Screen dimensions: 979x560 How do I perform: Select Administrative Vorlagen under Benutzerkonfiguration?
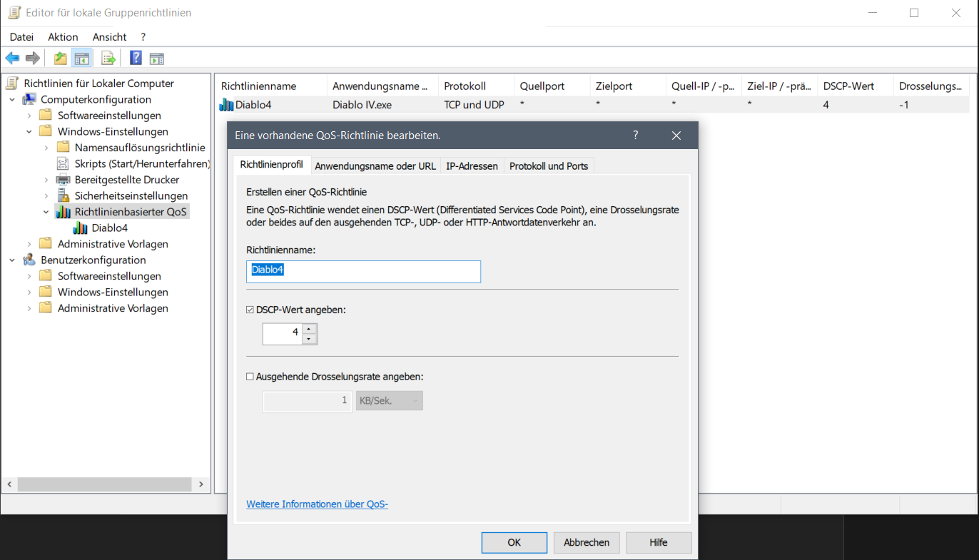(113, 308)
